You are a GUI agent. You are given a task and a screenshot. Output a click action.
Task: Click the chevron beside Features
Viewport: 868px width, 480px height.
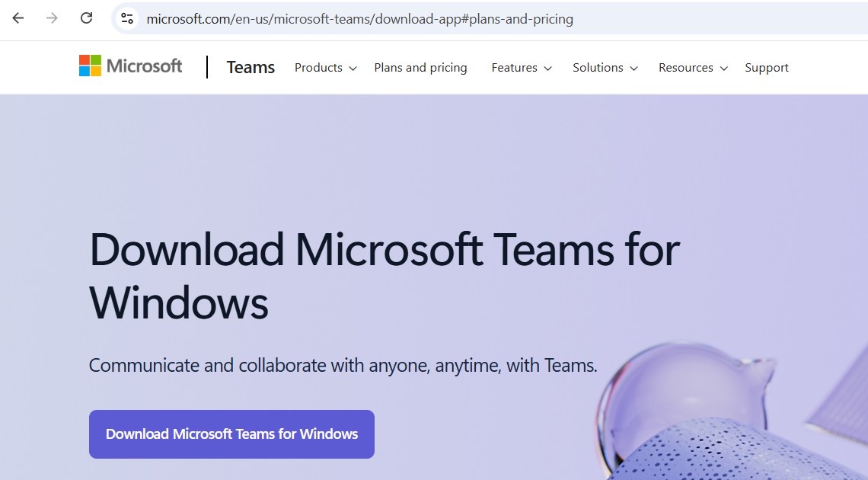pos(547,69)
